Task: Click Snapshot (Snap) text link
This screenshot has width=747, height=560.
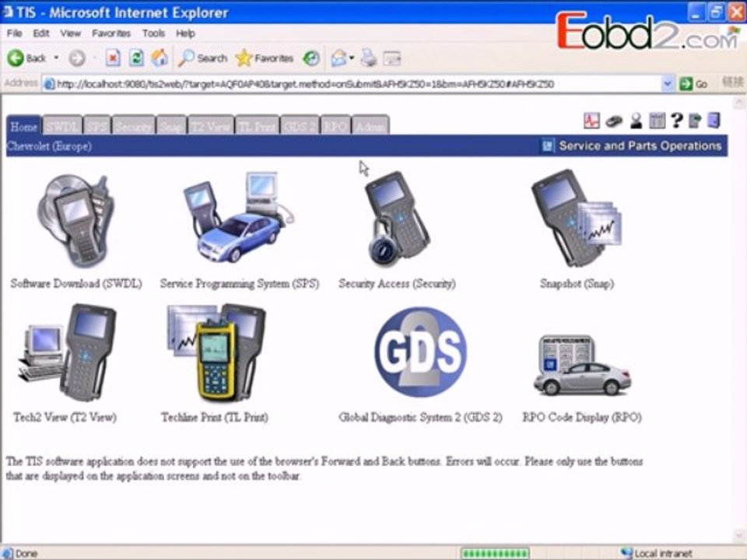Action: [577, 284]
